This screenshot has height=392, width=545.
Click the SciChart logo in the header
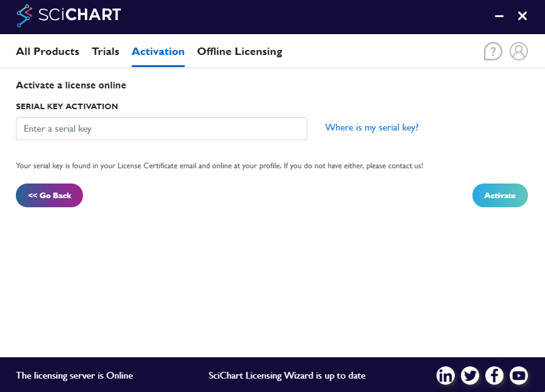coord(68,15)
